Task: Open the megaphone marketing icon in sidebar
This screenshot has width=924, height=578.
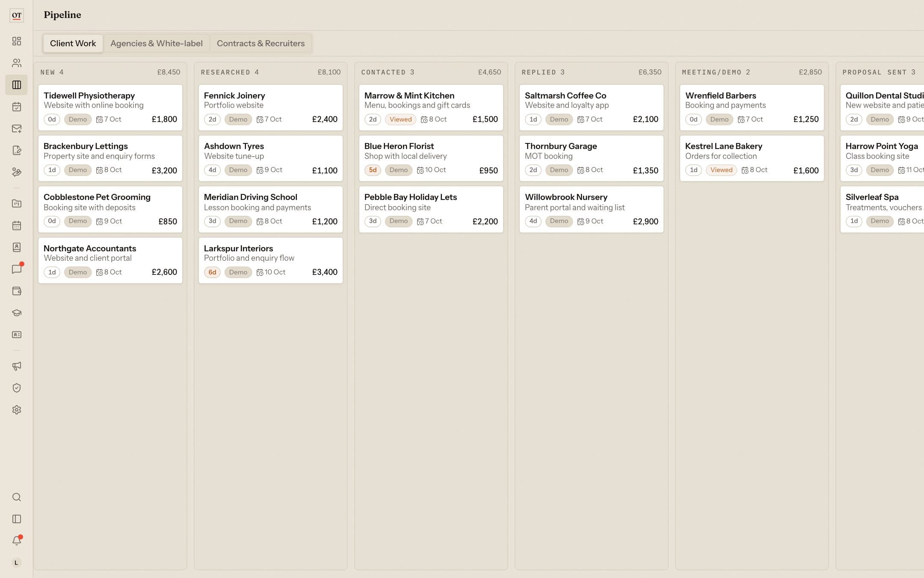Action: (x=17, y=366)
